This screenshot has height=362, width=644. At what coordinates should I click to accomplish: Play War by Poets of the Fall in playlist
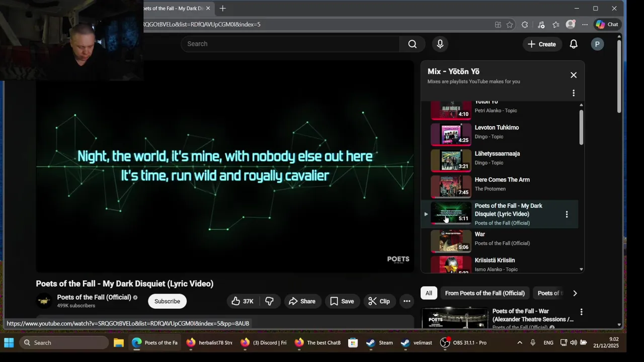click(500, 241)
